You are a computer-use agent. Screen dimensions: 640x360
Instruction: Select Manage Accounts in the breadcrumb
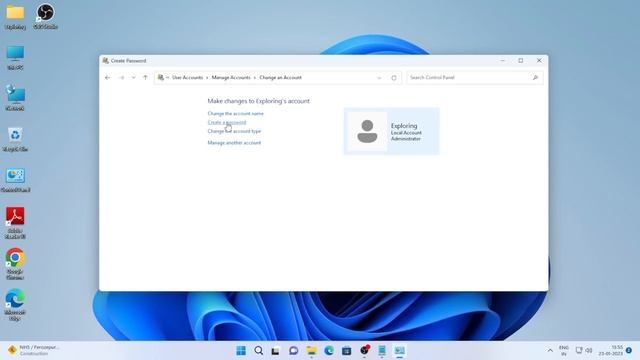[231, 78]
